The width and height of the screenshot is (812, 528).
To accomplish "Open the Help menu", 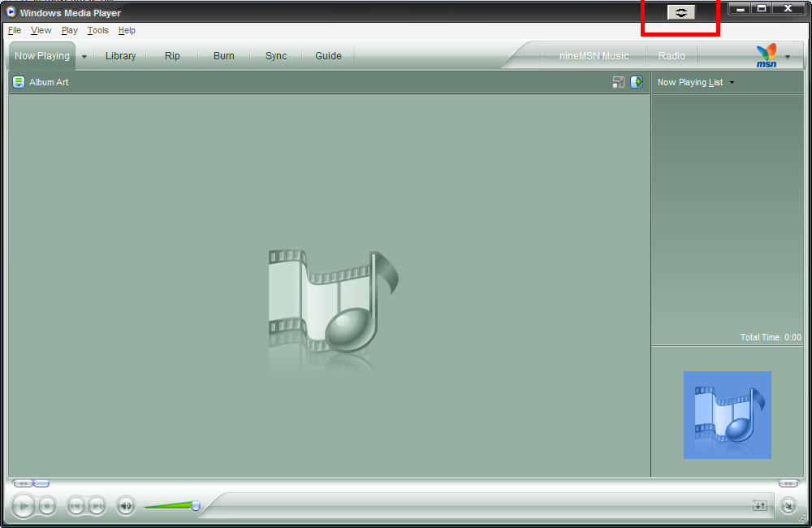I will [127, 30].
